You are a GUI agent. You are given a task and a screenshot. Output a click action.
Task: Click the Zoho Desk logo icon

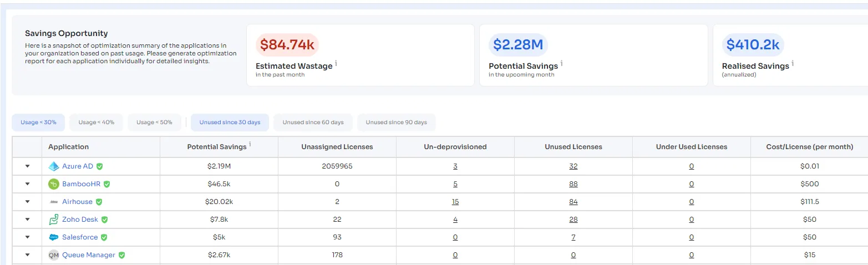tap(54, 220)
